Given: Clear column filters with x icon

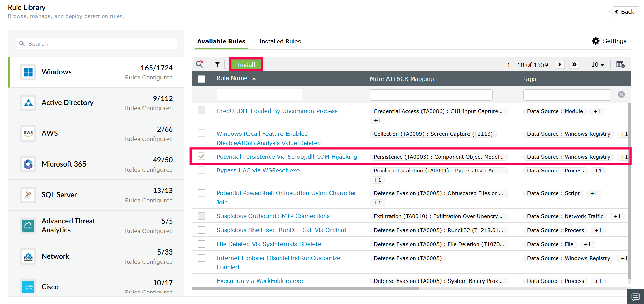Looking at the screenshot, I should [622, 95].
